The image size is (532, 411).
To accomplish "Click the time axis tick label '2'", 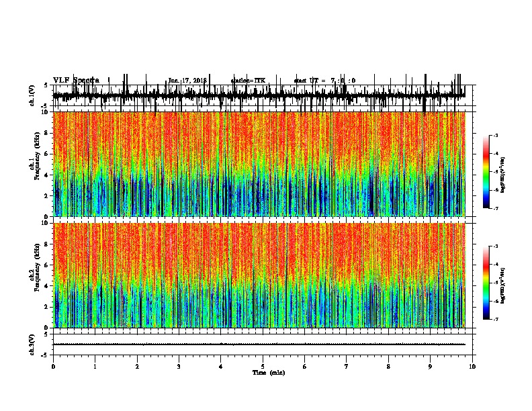I will [137, 367].
